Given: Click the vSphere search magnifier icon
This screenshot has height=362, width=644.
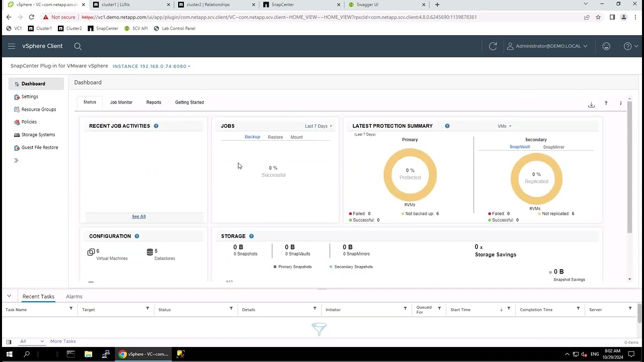Looking at the screenshot, I should pyautogui.click(x=78, y=46).
